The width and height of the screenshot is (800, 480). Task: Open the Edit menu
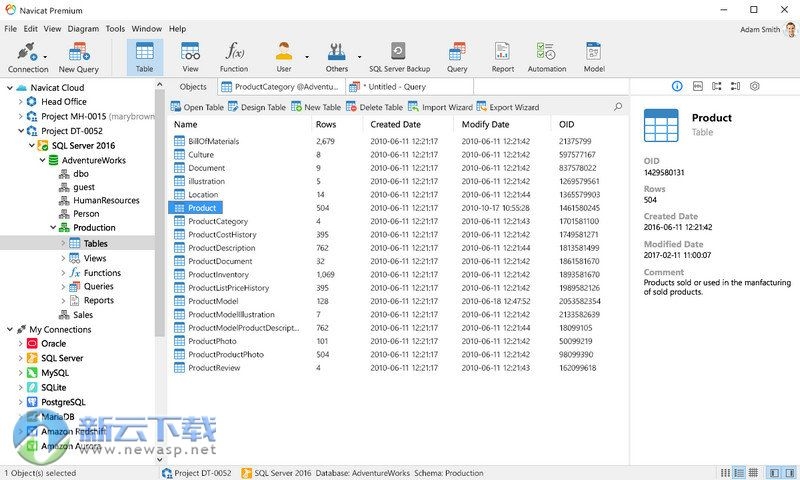pyautogui.click(x=31, y=29)
